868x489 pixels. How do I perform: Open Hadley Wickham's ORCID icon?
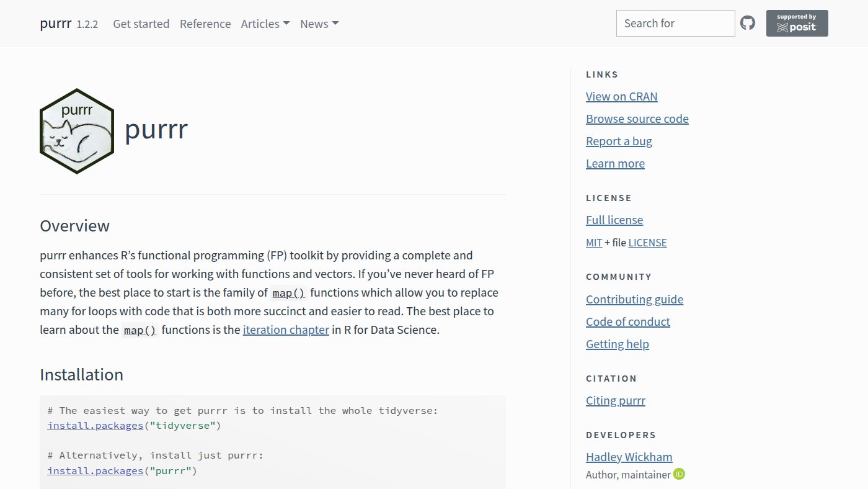click(x=680, y=474)
